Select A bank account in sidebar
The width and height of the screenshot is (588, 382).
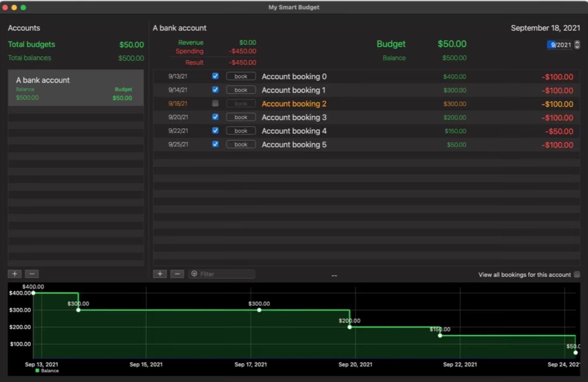point(76,88)
